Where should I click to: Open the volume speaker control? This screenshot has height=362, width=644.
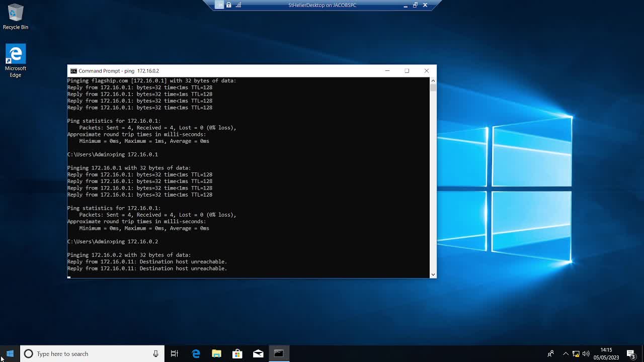click(586, 354)
